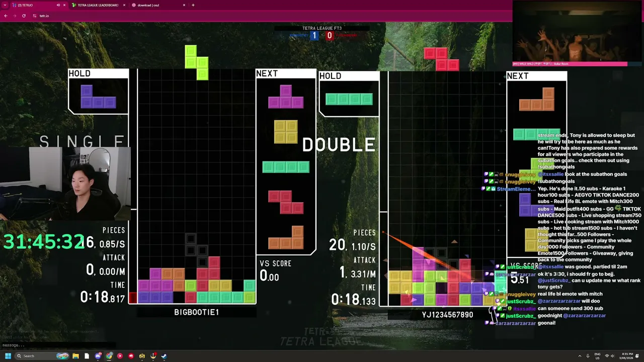
Task: Click the orange L piece in YJ1234567890's next queue
Action: [x=536, y=99]
